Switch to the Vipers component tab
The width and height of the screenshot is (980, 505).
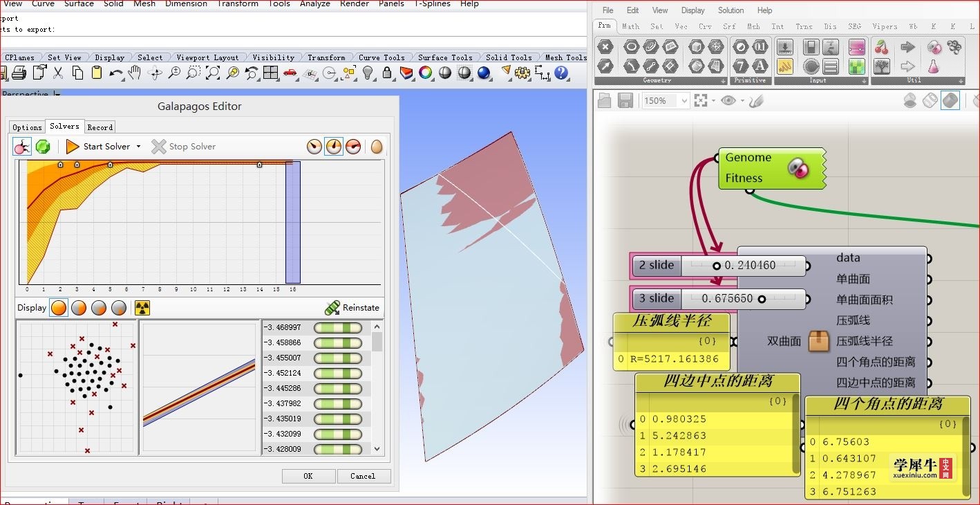[x=885, y=26]
